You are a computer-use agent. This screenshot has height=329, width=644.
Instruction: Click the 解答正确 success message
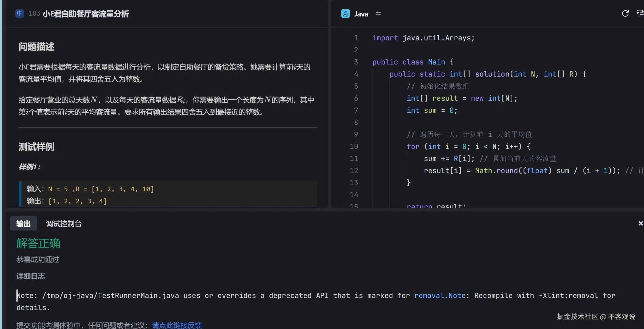[x=38, y=244]
